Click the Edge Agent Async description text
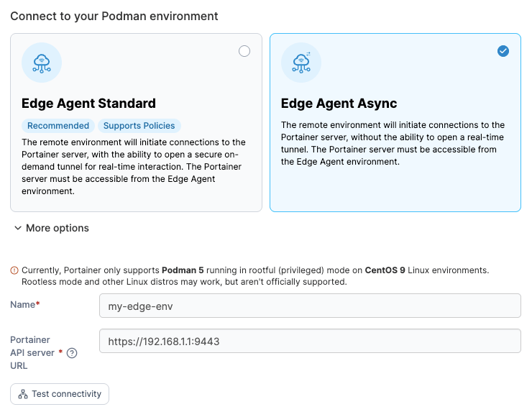This screenshot has height=412, width=532. 393,143
